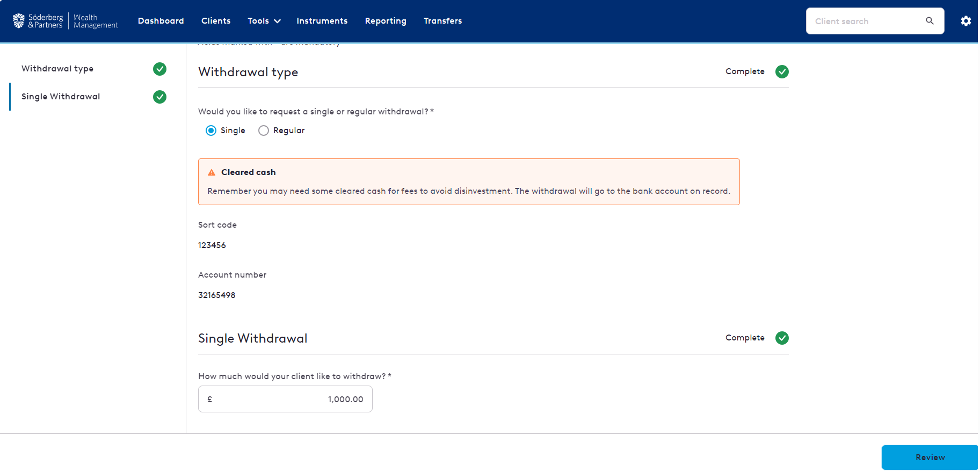
Task: Click the sidebar Single Withdrawal green checkmark
Action: point(159,97)
